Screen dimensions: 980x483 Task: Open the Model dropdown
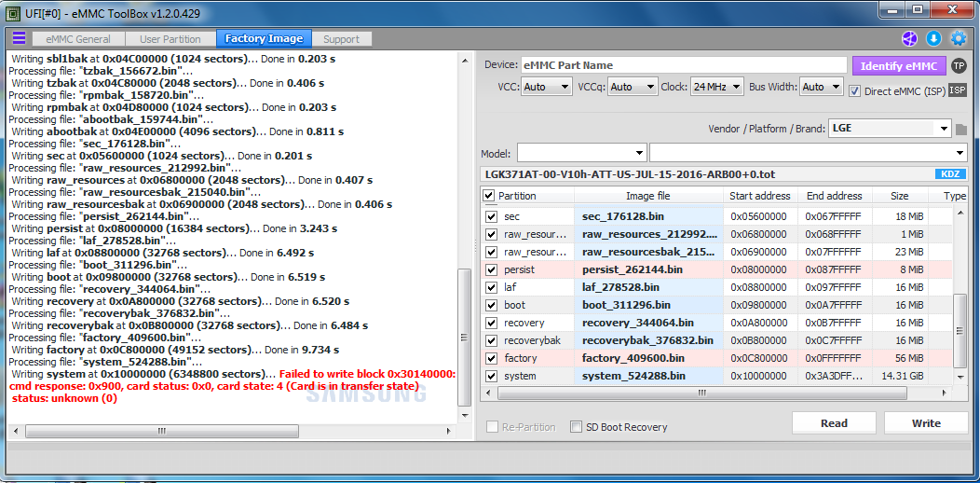(582, 153)
